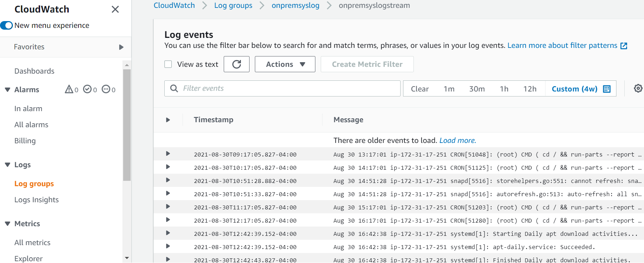The image size is (644, 263).
Task: Expand the 11:17:05.827 log event row
Action: click(168, 207)
